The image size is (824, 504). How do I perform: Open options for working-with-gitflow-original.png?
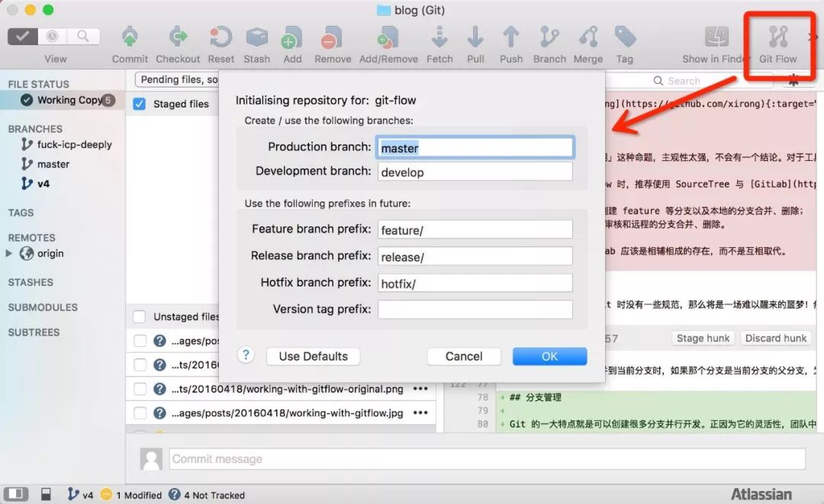click(x=420, y=389)
